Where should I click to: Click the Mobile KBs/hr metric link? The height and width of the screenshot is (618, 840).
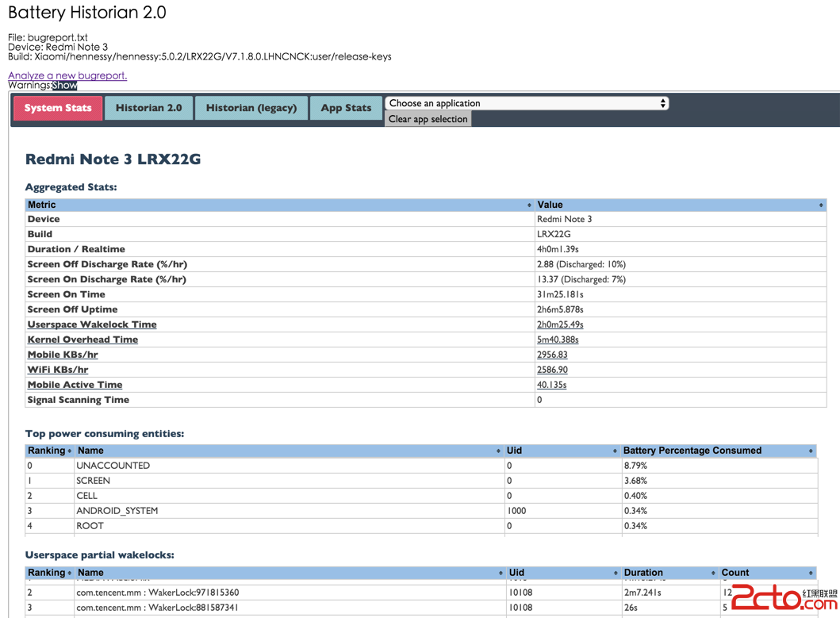pos(63,355)
